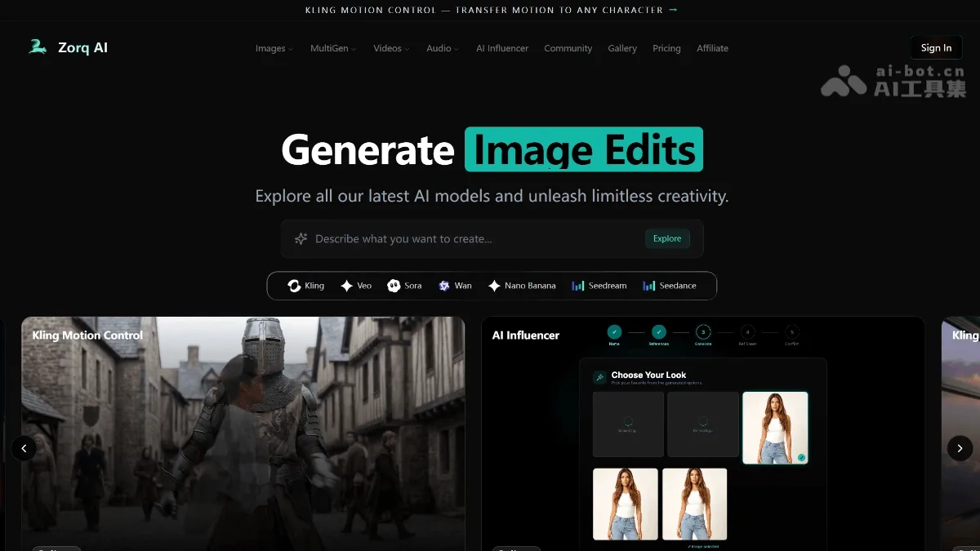Screen dimensions: 980x551
Task: Open the Affiliate page
Action: coord(712,48)
